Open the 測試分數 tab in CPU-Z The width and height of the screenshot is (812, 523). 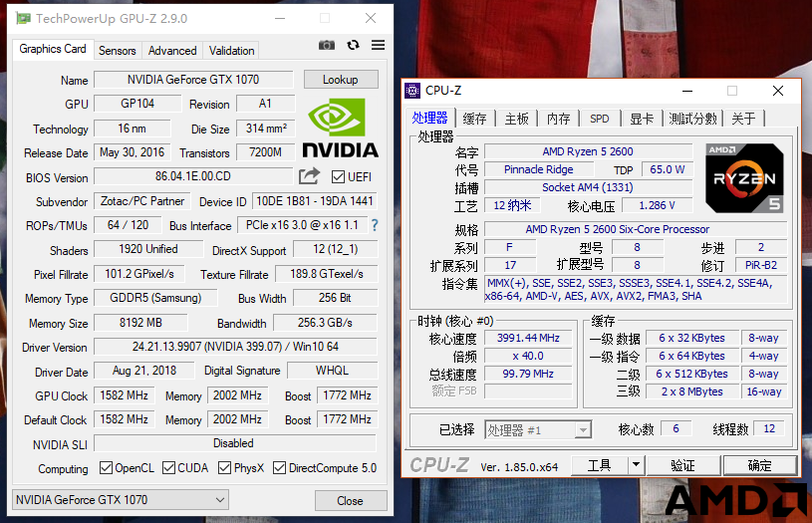pyautogui.click(x=692, y=119)
